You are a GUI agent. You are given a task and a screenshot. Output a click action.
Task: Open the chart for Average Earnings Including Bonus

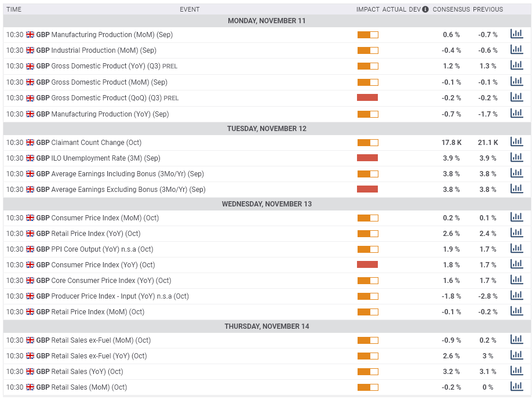pyautogui.click(x=516, y=173)
